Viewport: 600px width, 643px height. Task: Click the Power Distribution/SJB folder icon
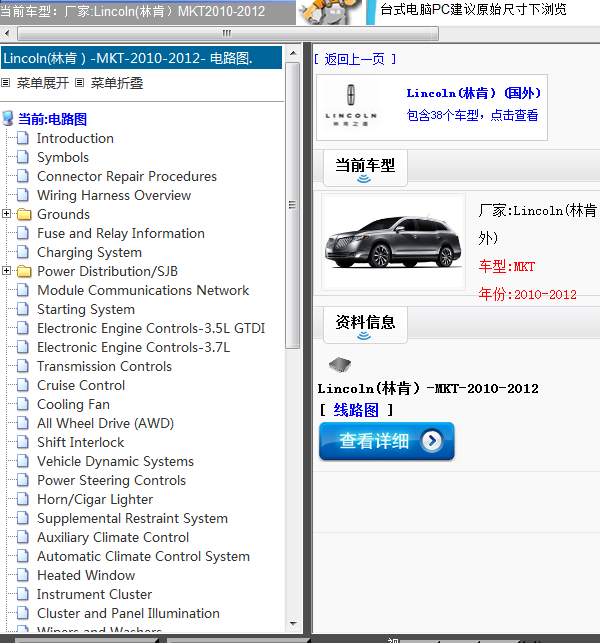(x=24, y=271)
